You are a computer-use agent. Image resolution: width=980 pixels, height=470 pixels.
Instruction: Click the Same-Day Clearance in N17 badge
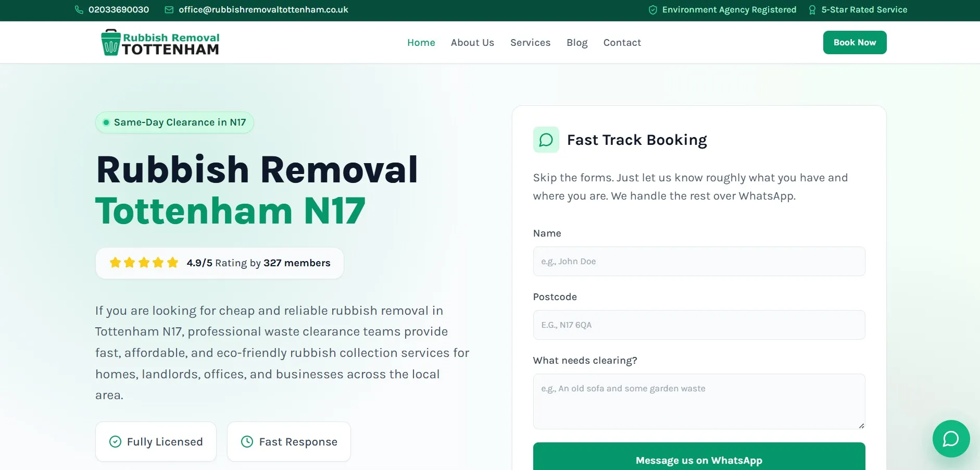tap(174, 122)
